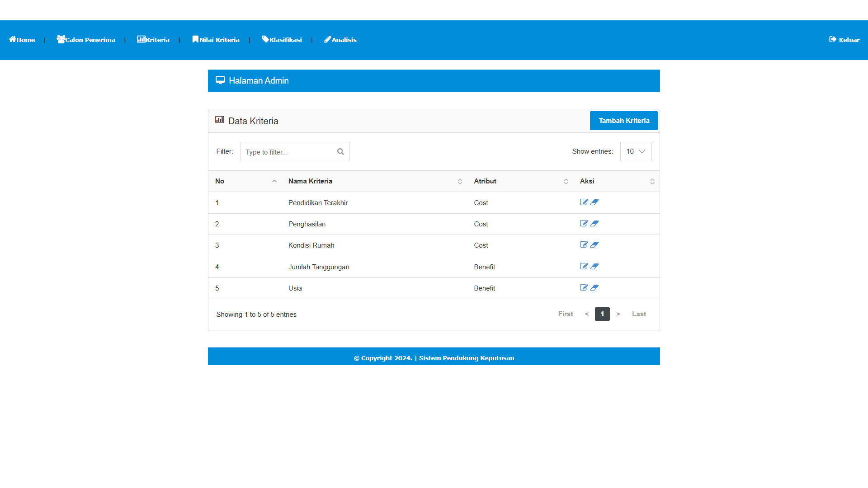868x488 pixels.
Task: Open the Klasifikasi menu item
Action: (x=282, y=40)
